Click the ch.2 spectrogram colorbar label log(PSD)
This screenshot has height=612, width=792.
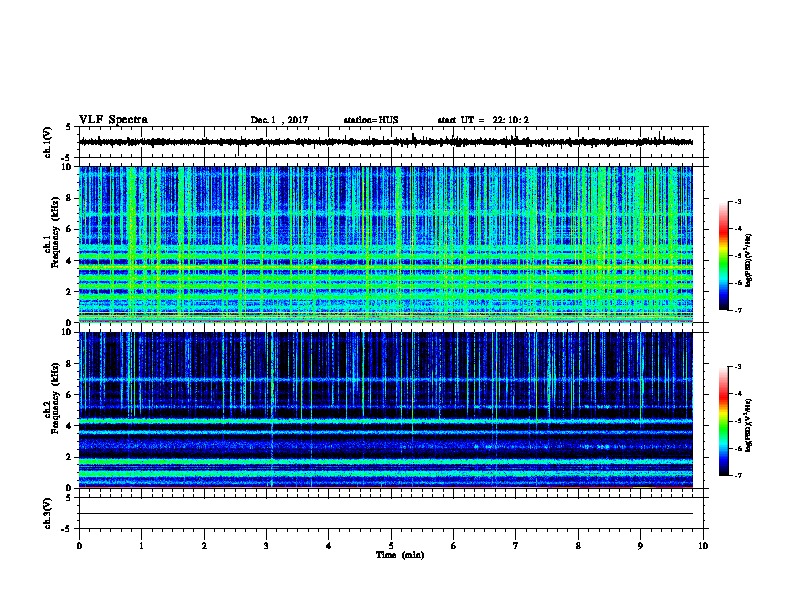point(748,425)
